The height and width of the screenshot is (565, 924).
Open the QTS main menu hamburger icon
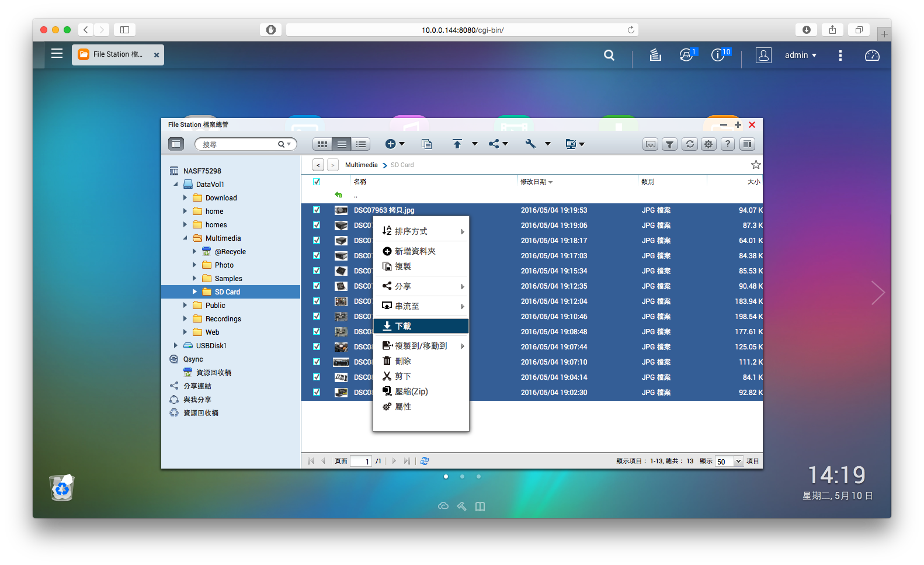tap(57, 54)
